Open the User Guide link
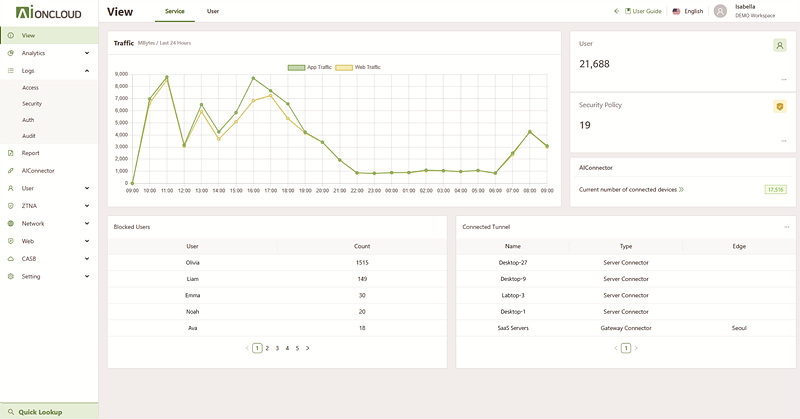The width and height of the screenshot is (800, 419). 645,11
